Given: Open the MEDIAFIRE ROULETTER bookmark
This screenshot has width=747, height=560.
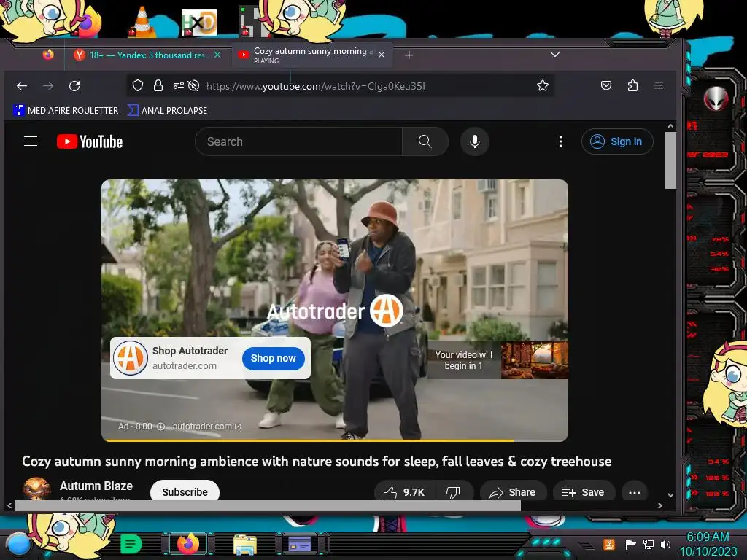Looking at the screenshot, I should [66, 111].
